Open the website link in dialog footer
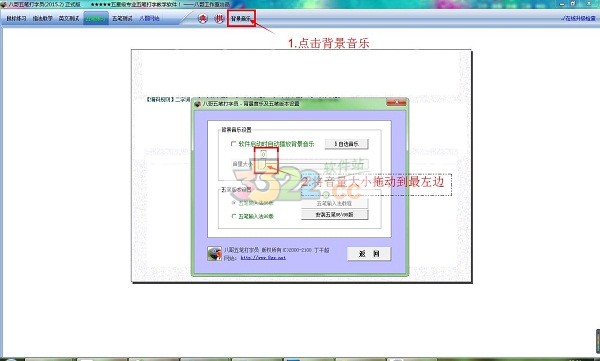The image size is (600, 361). (x=263, y=258)
